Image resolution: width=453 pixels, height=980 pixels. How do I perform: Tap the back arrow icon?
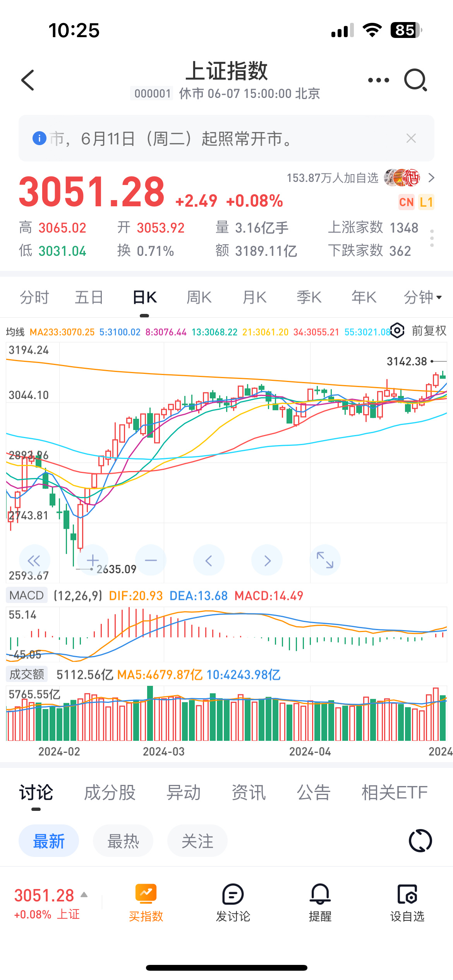(28, 80)
